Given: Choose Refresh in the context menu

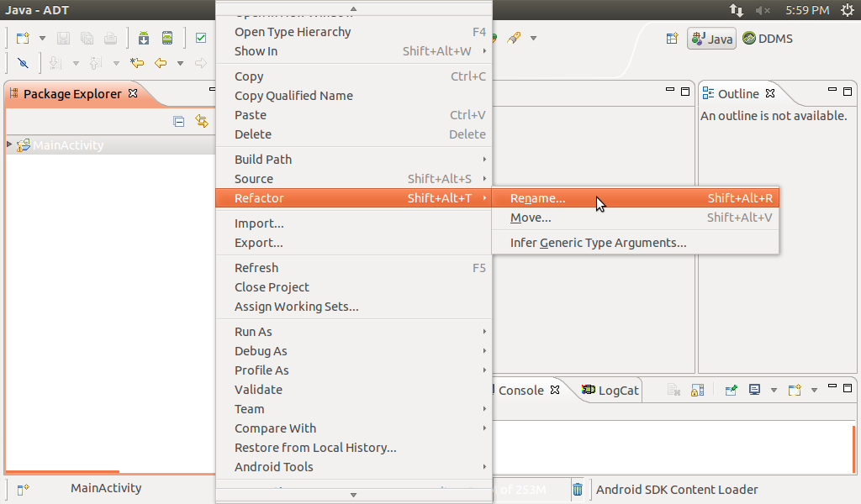Looking at the screenshot, I should click(354, 268).
